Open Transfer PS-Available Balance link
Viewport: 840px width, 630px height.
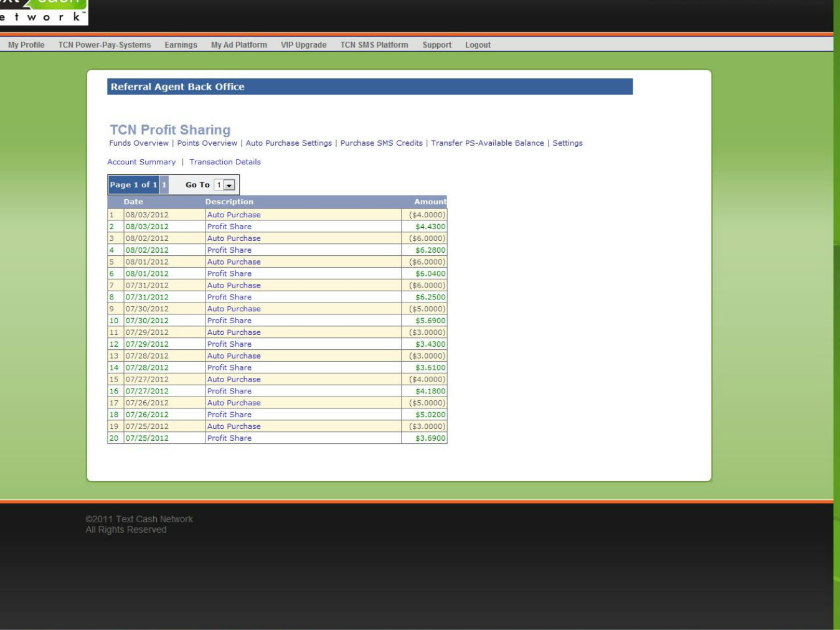point(488,143)
